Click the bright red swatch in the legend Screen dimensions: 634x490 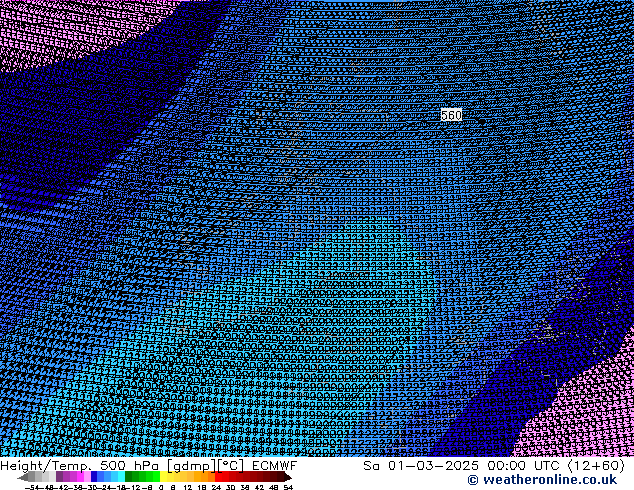218,477
